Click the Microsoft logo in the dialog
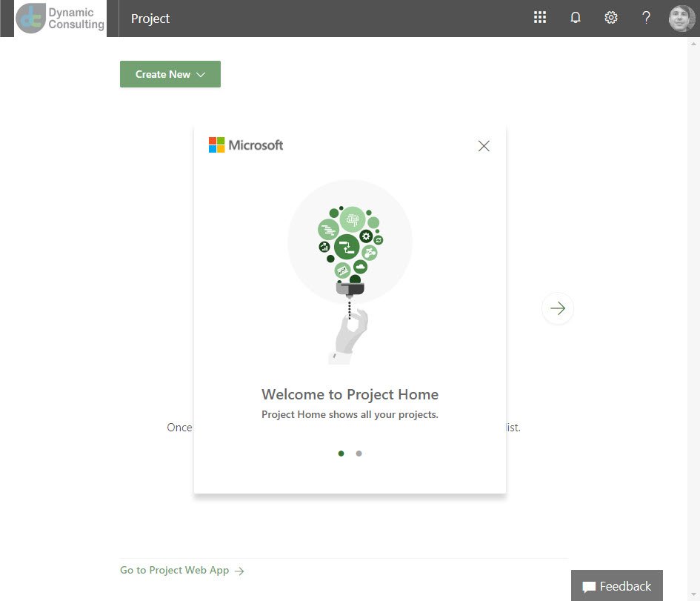The height and width of the screenshot is (601, 700). [x=245, y=145]
